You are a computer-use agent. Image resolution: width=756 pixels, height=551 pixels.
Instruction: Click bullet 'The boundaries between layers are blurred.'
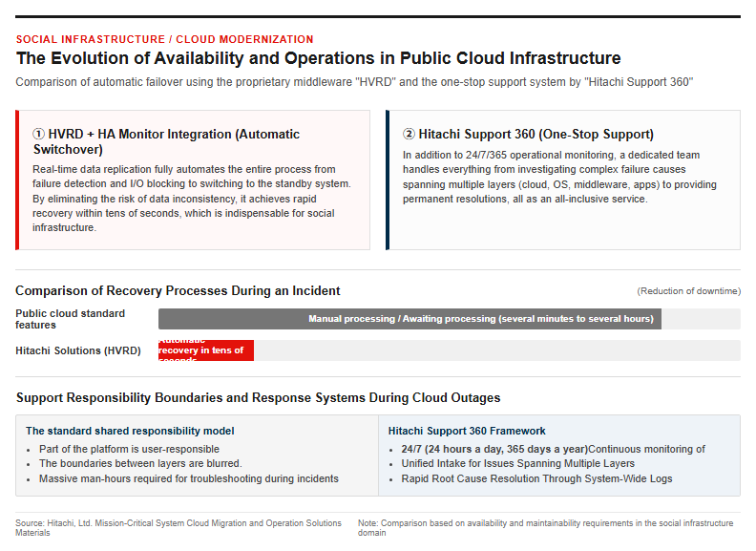tap(140, 464)
